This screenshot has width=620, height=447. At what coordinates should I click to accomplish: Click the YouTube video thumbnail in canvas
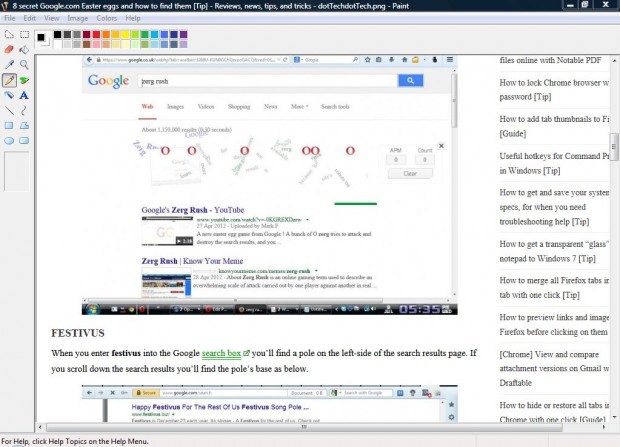coord(167,231)
